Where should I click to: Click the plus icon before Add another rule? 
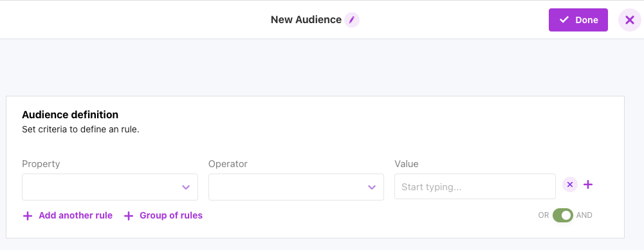(28, 216)
